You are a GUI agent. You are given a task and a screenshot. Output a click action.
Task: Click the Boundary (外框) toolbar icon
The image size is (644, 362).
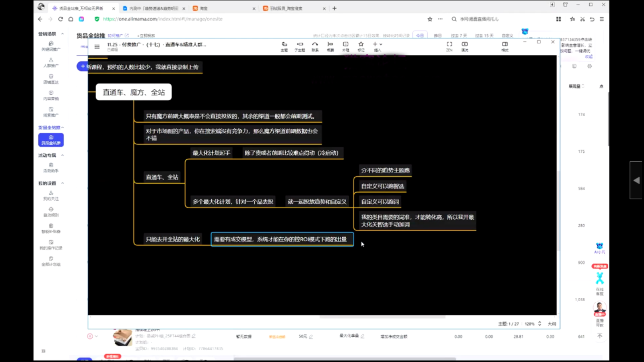click(x=345, y=46)
